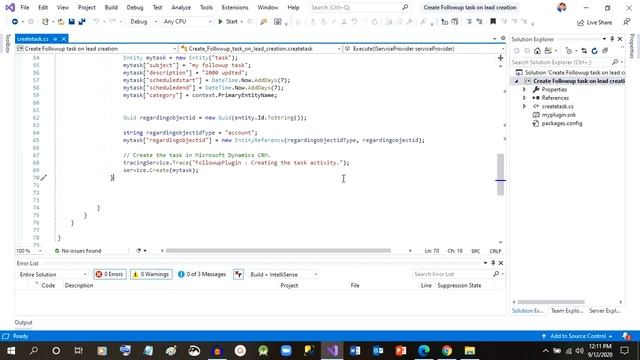Switch to the Team Explorer tab

click(x=567, y=311)
